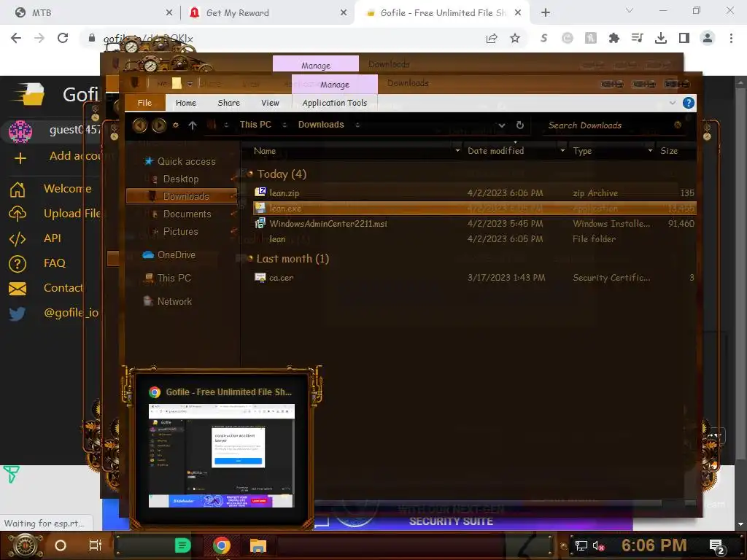Click Gofile taskbar preview thumbnail
The height and width of the screenshot is (560, 747).
(x=222, y=456)
